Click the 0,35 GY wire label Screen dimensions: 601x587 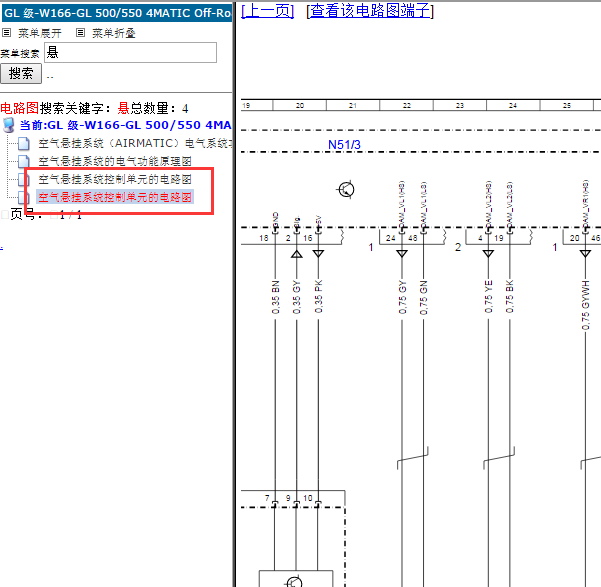tap(297, 297)
